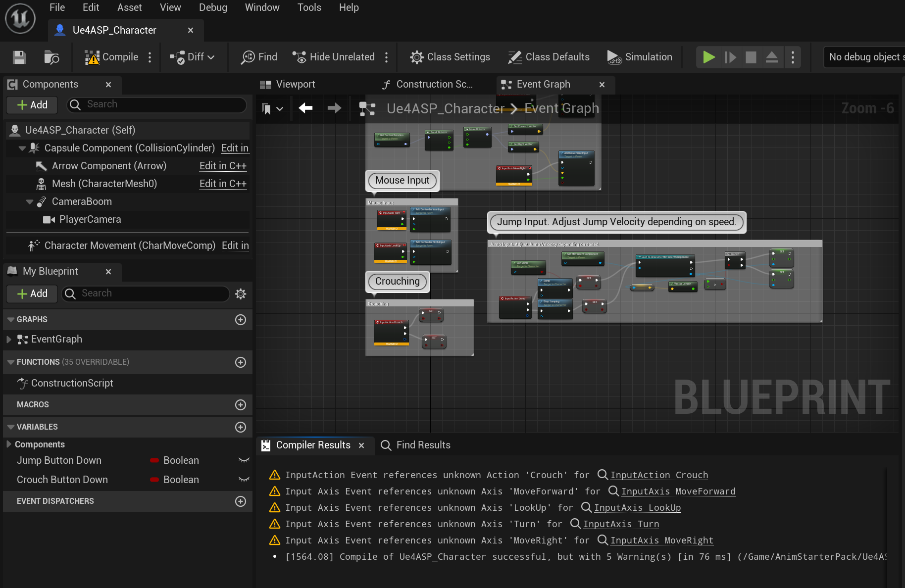Focus the Components search field
Screen dimensions: 905x588
tap(157, 104)
